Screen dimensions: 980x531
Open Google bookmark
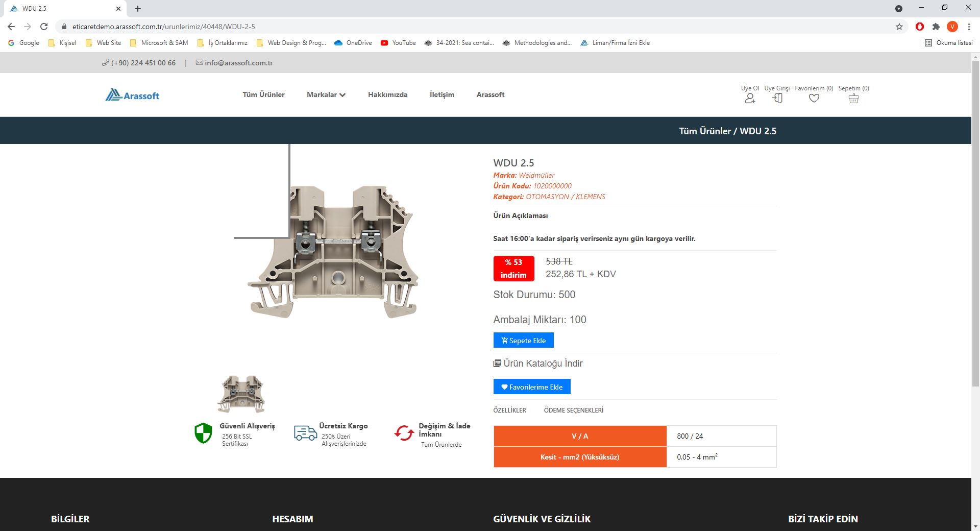tap(23, 43)
